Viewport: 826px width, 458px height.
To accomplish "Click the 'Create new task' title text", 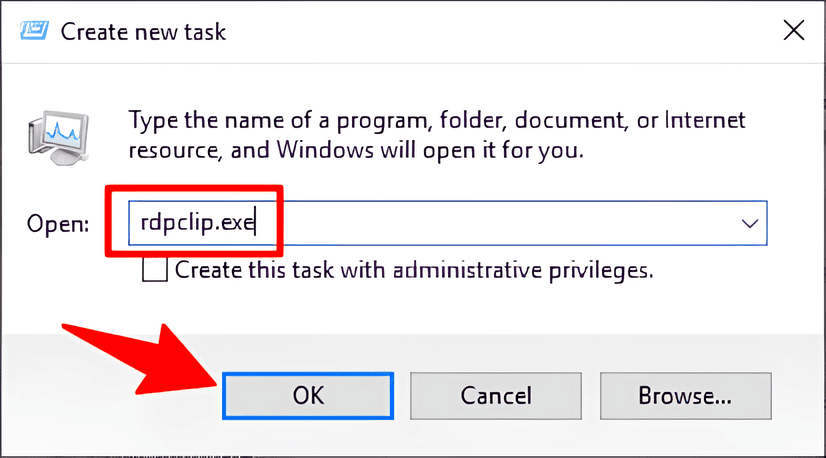I will point(144,31).
